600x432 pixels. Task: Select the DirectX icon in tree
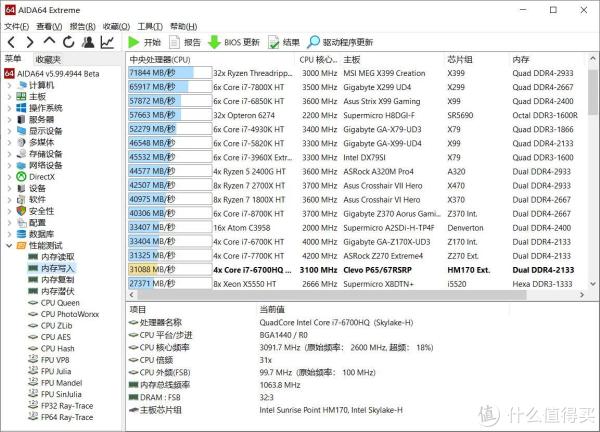click(x=21, y=177)
